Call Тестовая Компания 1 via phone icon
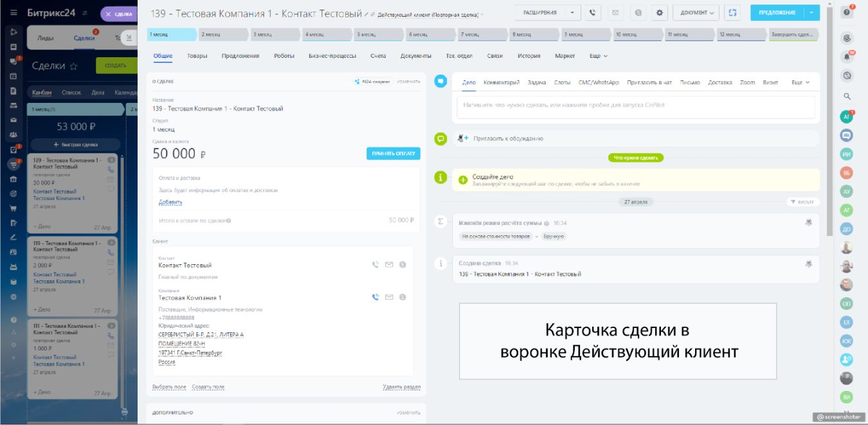 tap(375, 297)
